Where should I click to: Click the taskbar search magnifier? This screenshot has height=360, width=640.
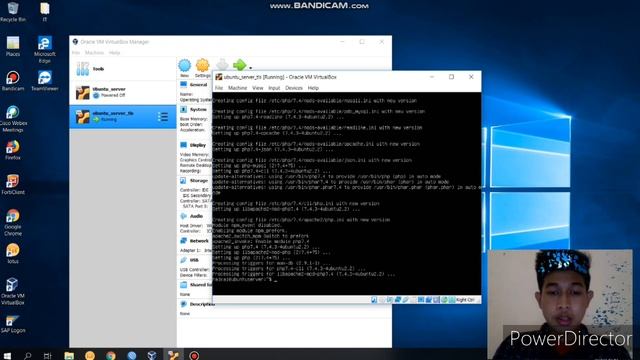[27, 356]
